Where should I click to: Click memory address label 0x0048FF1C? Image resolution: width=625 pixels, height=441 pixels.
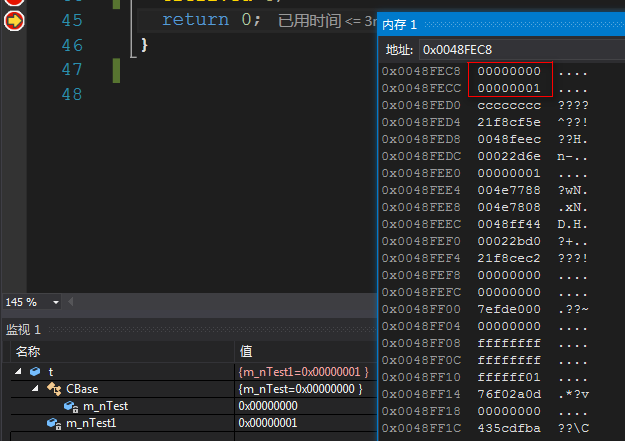click(421, 428)
